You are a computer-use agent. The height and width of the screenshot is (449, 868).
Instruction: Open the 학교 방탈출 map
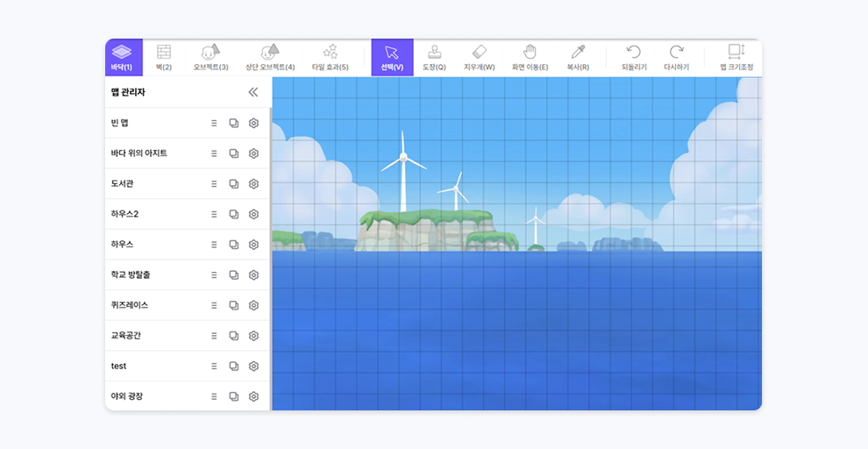tap(187, 275)
